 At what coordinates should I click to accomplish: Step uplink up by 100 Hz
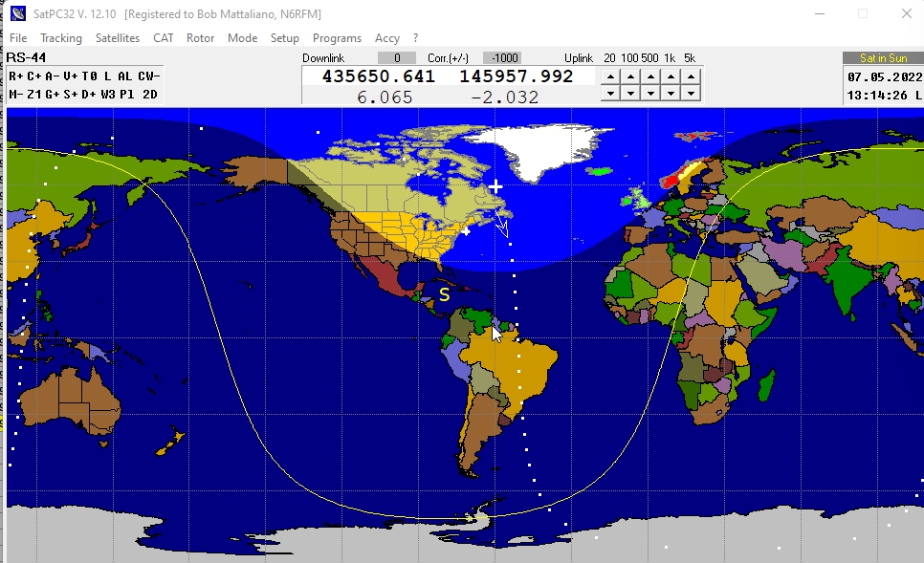[x=630, y=77]
